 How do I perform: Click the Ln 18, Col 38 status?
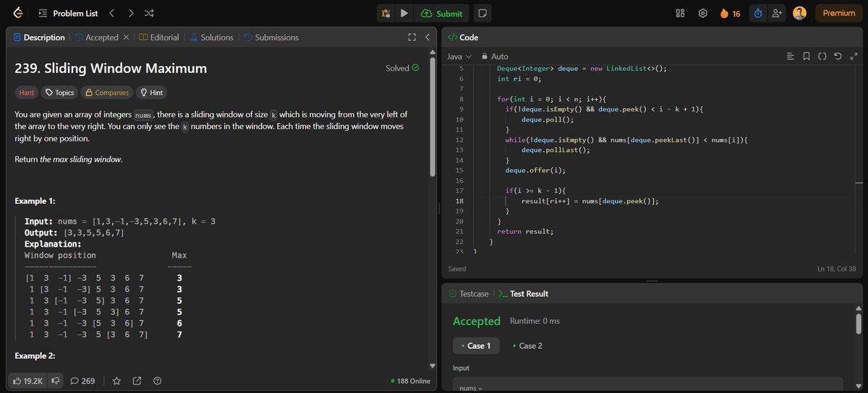click(x=835, y=269)
